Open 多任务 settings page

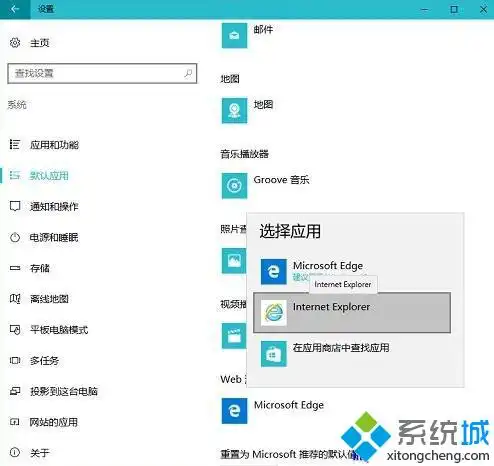tap(44, 361)
